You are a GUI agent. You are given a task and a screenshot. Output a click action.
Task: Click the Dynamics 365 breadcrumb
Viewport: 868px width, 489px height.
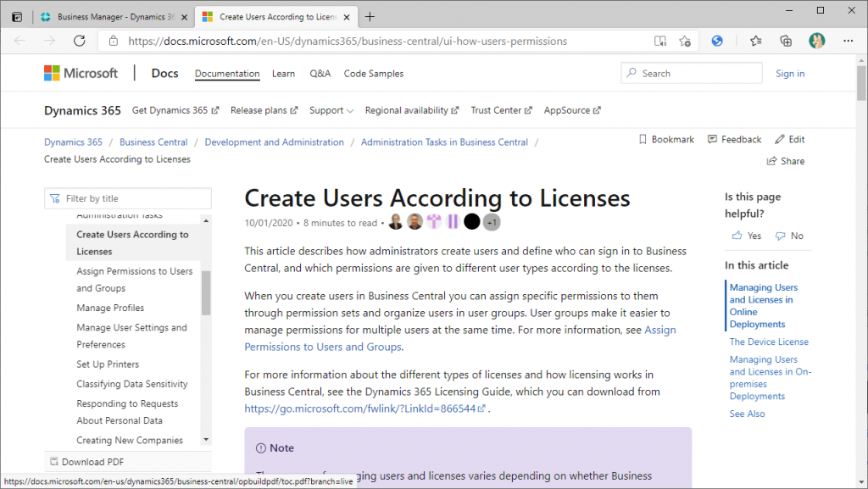73,142
